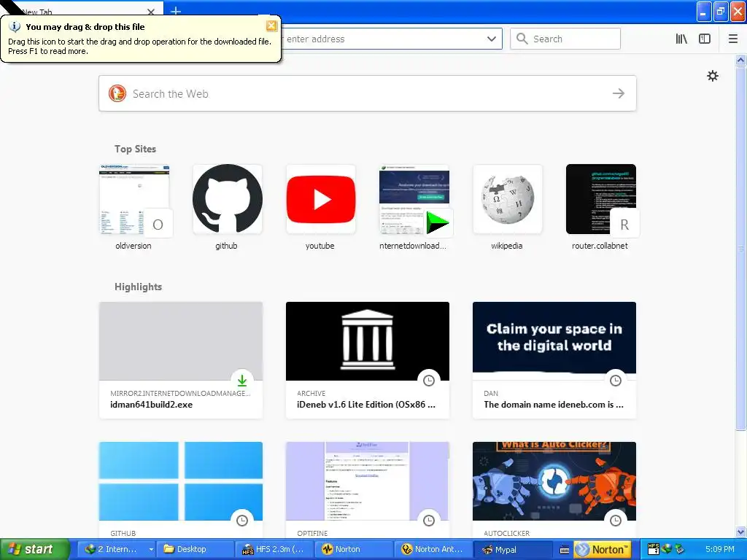
Task: Open the Windows Start button
Action: [34, 549]
